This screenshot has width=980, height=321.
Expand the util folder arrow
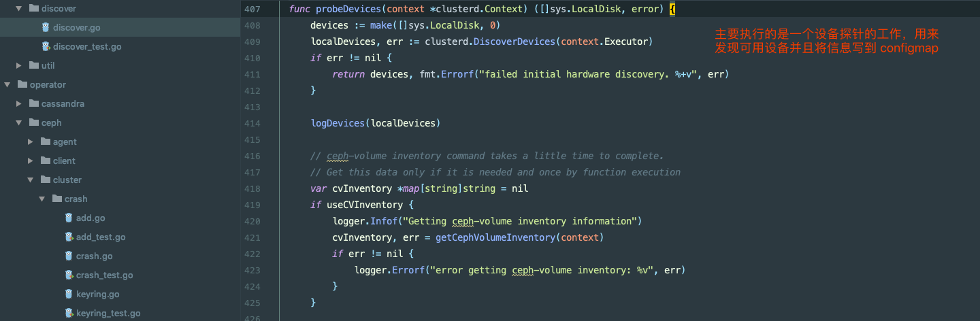(19, 66)
